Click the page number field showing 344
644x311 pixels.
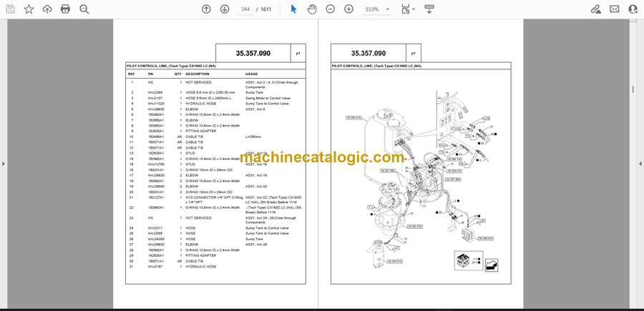point(245,9)
